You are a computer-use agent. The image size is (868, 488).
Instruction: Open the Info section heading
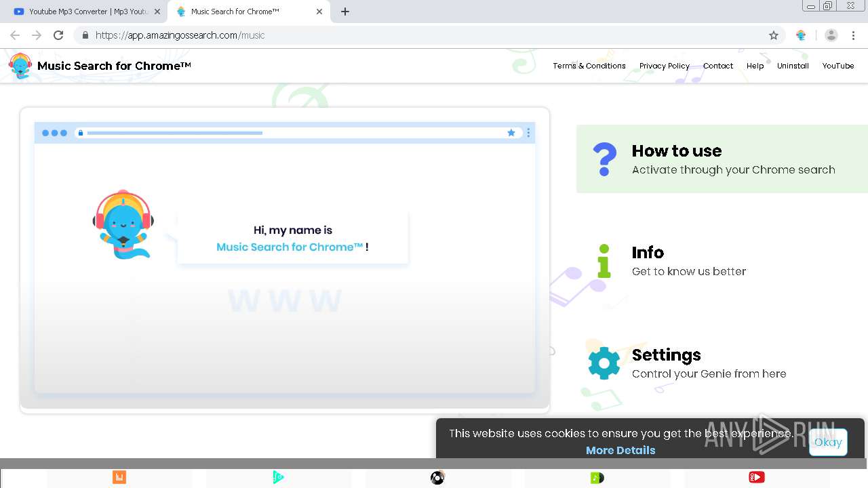pos(648,252)
